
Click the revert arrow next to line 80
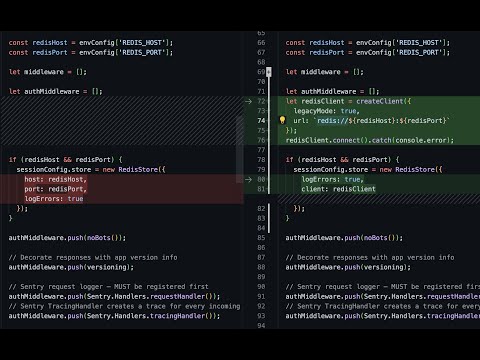pos(248,179)
